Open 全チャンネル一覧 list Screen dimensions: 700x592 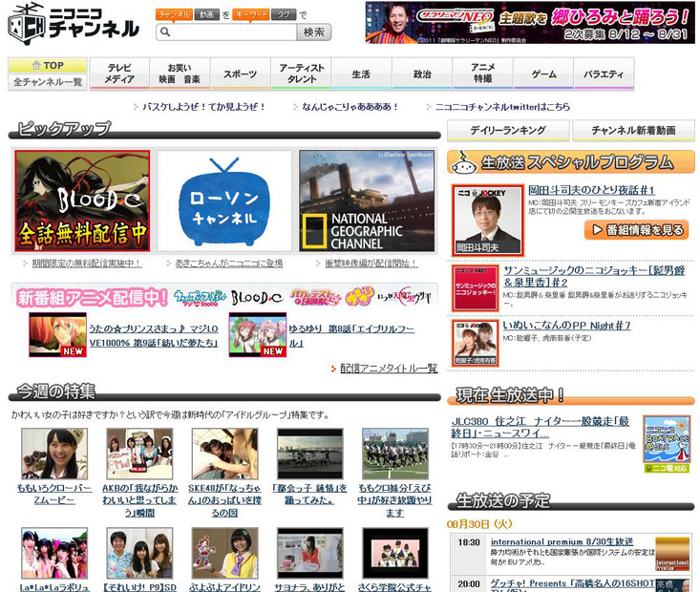48,82
